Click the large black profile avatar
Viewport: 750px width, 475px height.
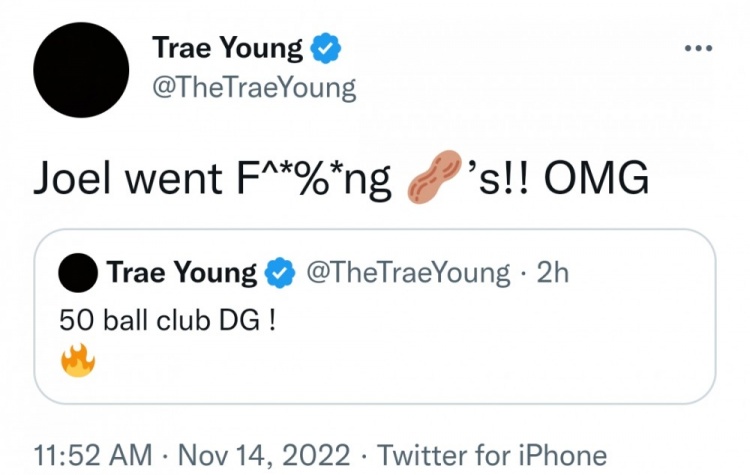point(81,70)
